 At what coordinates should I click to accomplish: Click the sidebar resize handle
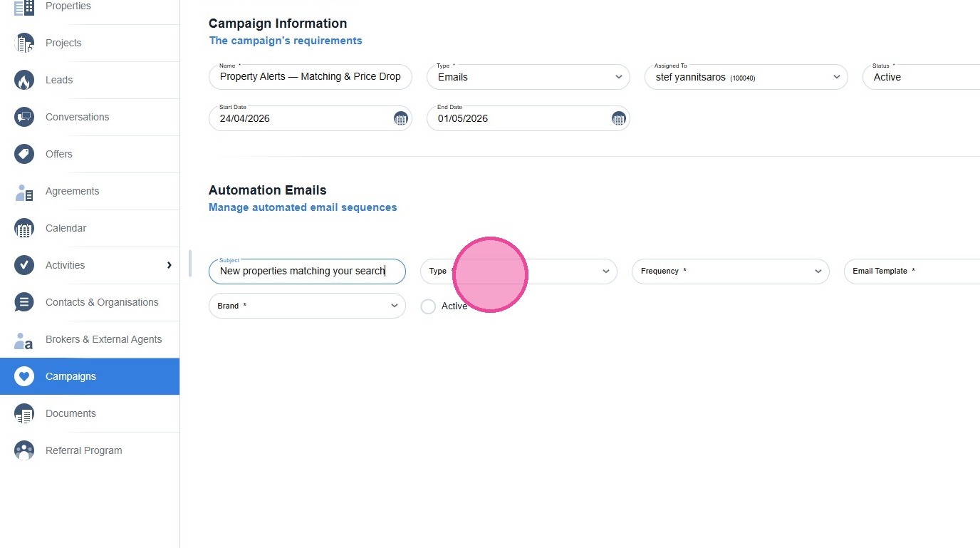(x=189, y=263)
